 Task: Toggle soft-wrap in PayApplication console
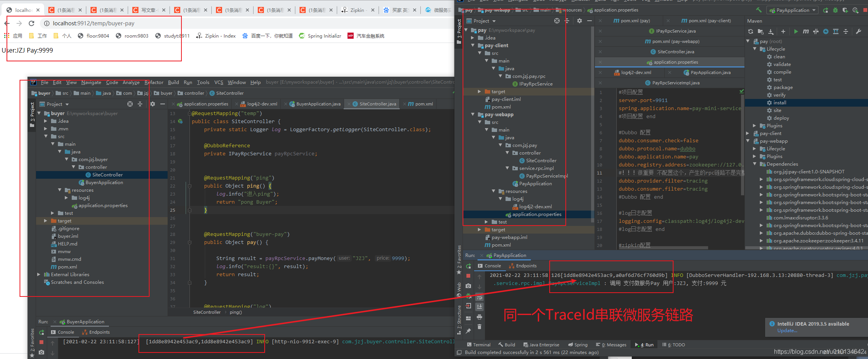(479, 297)
